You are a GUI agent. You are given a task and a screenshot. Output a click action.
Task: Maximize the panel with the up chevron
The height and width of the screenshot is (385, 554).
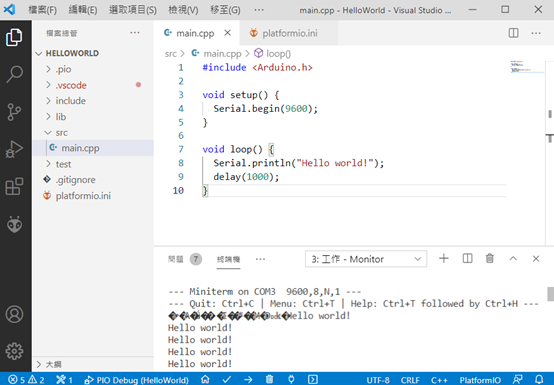click(513, 259)
